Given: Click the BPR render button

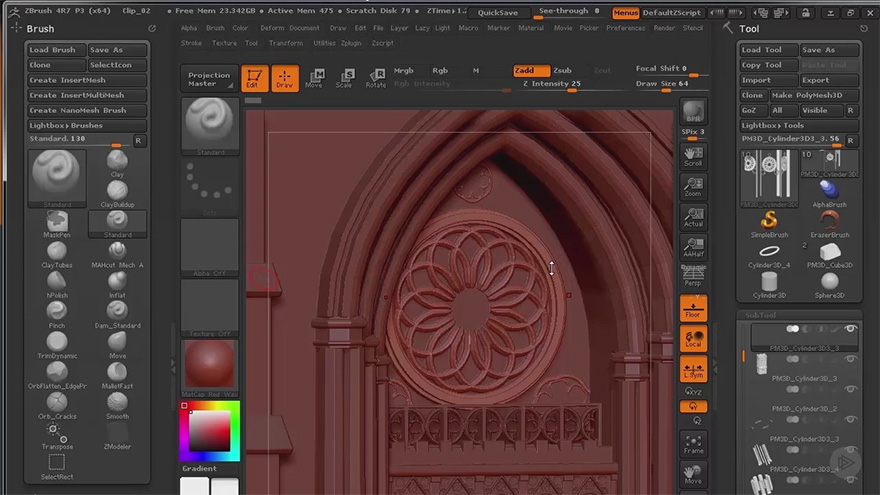Looking at the screenshot, I should coord(693,111).
